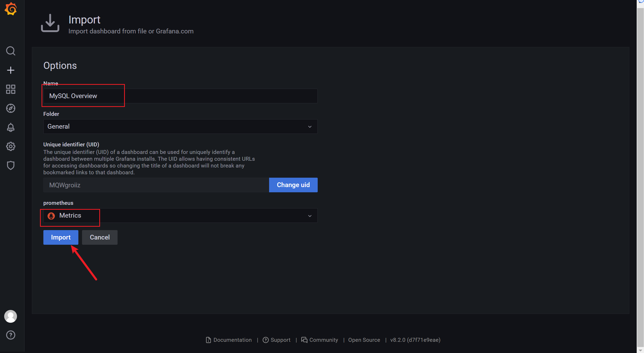The height and width of the screenshot is (353, 644).
Task: Open the Community footer link
Action: pos(320,340)
